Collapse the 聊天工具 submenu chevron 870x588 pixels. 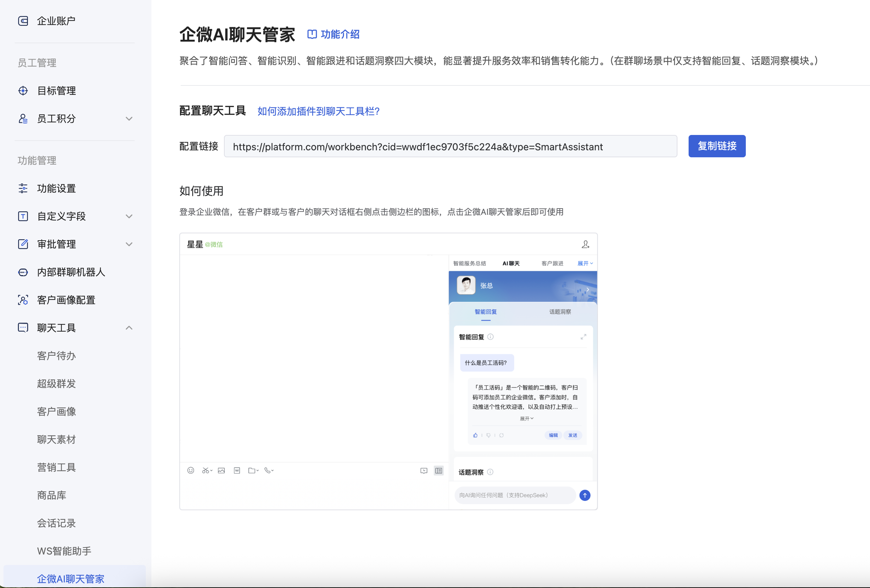coord(129,328)
